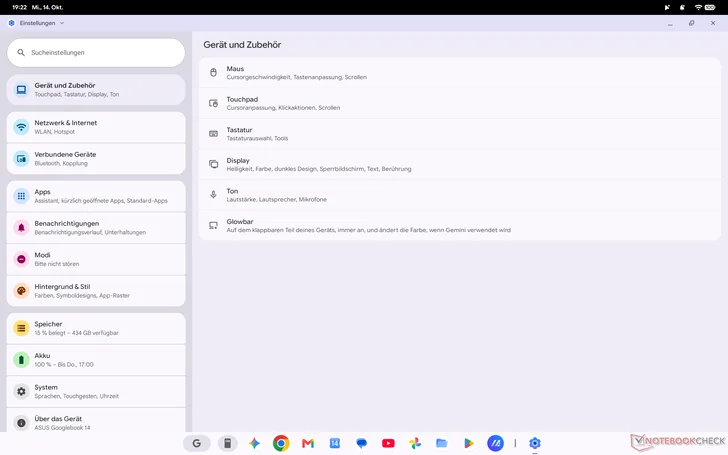This screenshot has height=455, width=728.
Task: Open Maus settings
Action: [x=460, y=72]
